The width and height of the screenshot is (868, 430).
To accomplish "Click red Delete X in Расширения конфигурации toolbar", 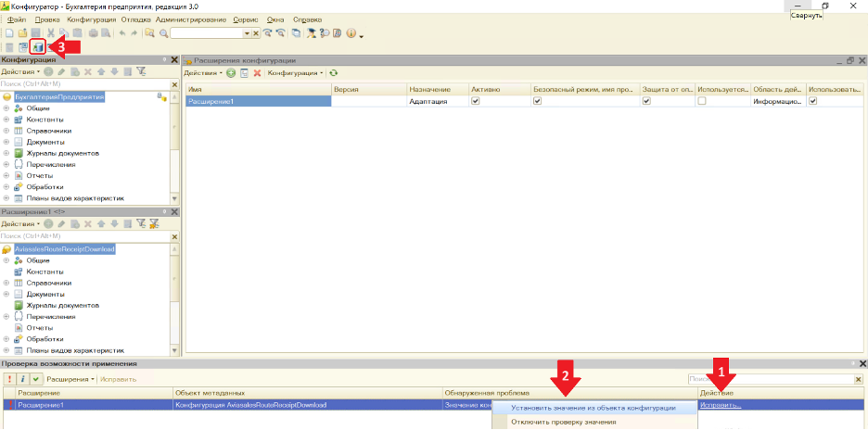I will coord(257,73).
